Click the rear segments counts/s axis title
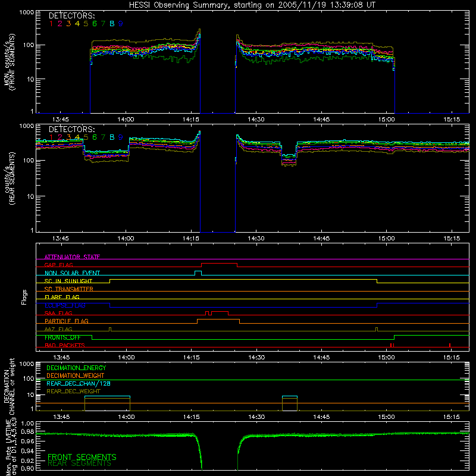 9,178
